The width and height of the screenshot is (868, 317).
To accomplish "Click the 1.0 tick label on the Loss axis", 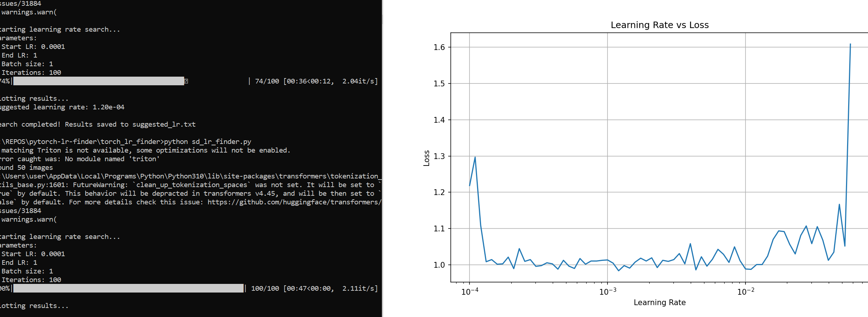I will click(439, 265).
